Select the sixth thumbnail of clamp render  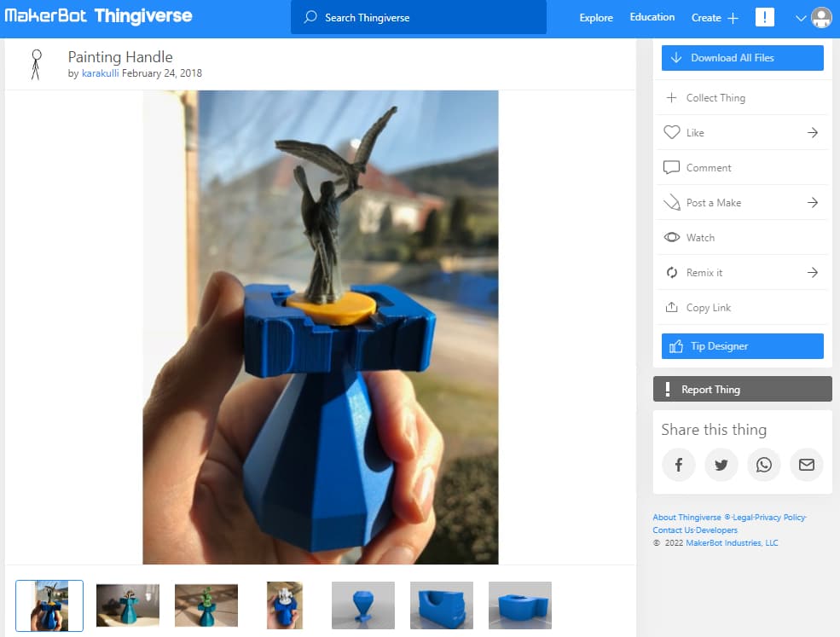pos(442,605)
